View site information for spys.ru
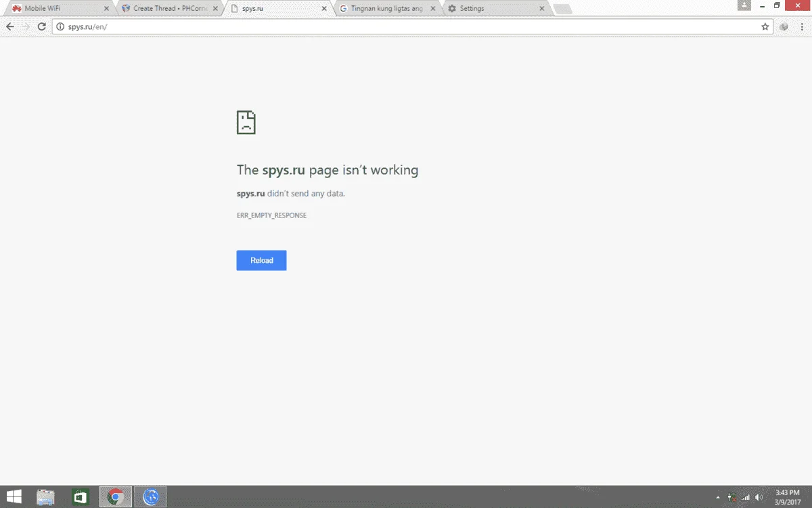Viewport: 812px width, 508px height. pos(60,26)
